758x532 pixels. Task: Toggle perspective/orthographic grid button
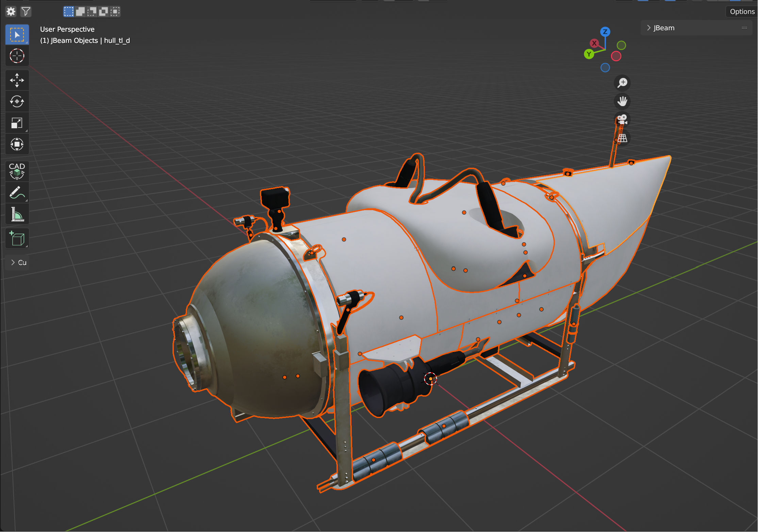[622, 138]
